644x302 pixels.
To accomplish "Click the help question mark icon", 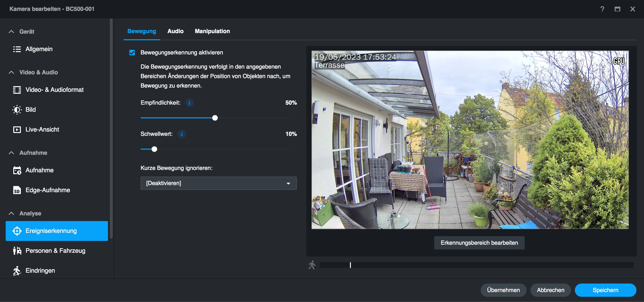I will (x=602, y=9).
